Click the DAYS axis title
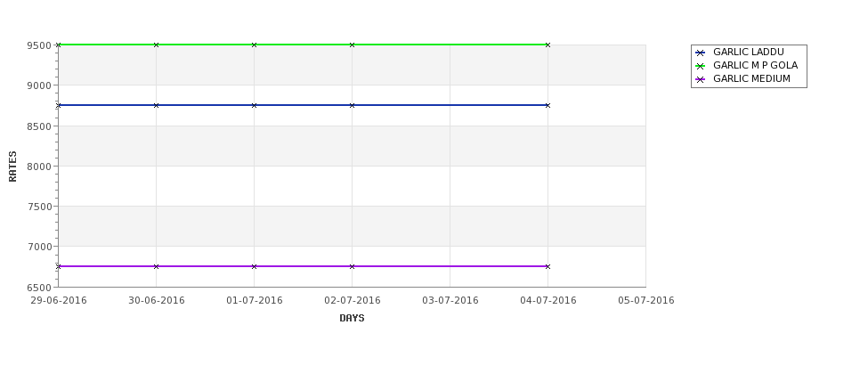Viewport: 868px width, 382px height. click(x=352, y=318)
